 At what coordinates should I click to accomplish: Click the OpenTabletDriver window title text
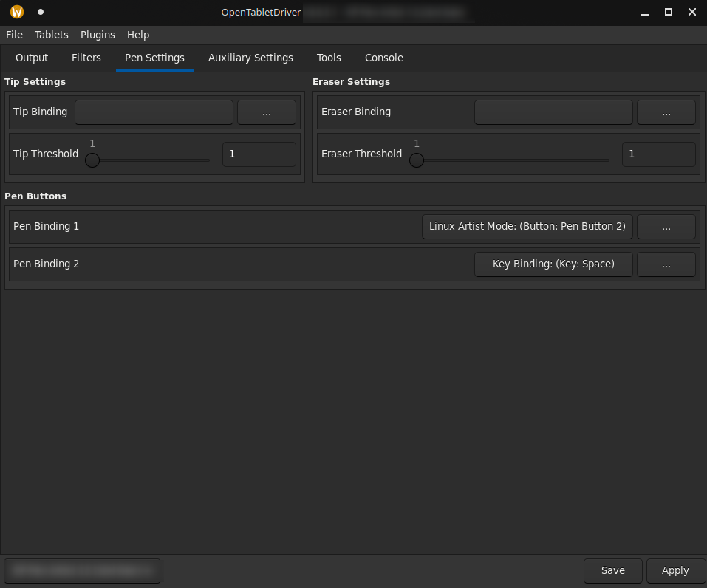click(x=261, y=12)
